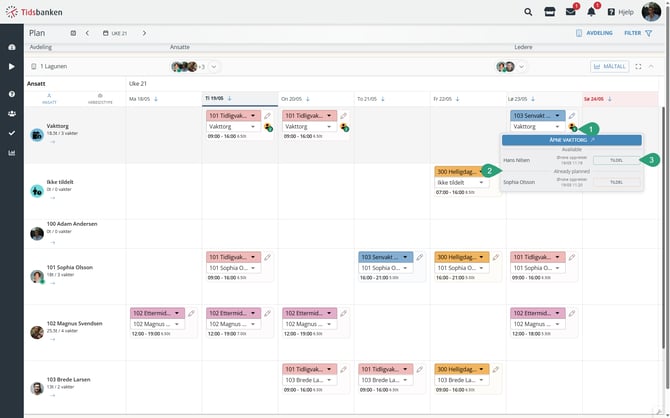Click pencil edit icon on Tuesday Vakttorg shift
The width and height of the screenshot is (670, 418).
pyautogui.click(x=267, y=116)
